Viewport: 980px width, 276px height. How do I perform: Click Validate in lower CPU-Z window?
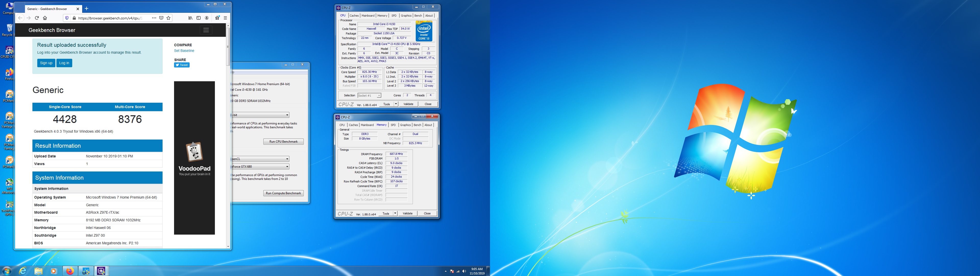(408, 213)
